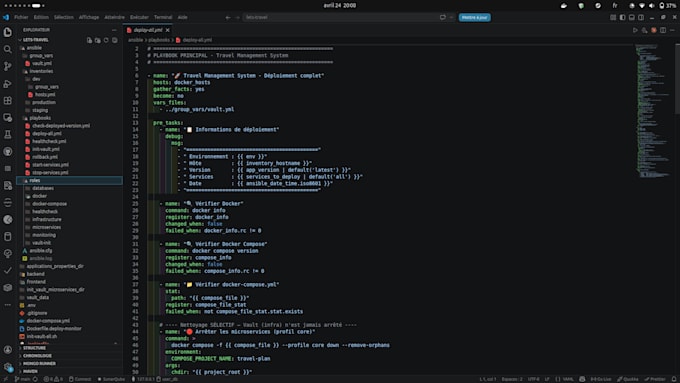Collapse the ansible folder
The image size is (680, 383).
tap(69, 48)
